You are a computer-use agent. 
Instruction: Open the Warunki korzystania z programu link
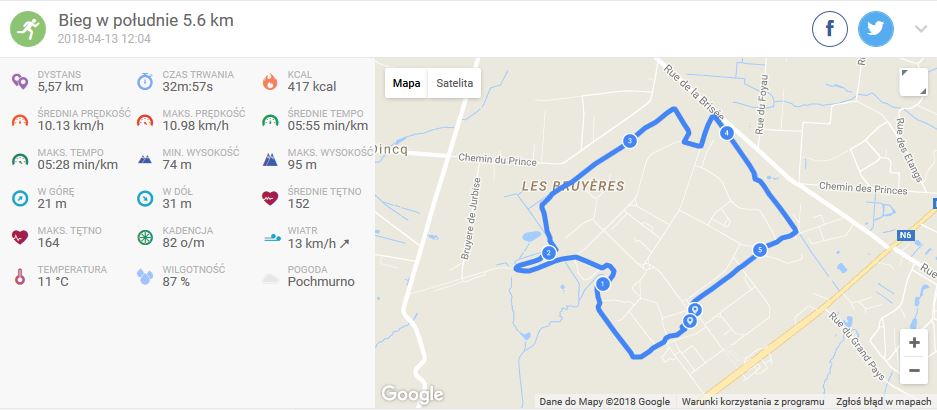coord(752,402)
